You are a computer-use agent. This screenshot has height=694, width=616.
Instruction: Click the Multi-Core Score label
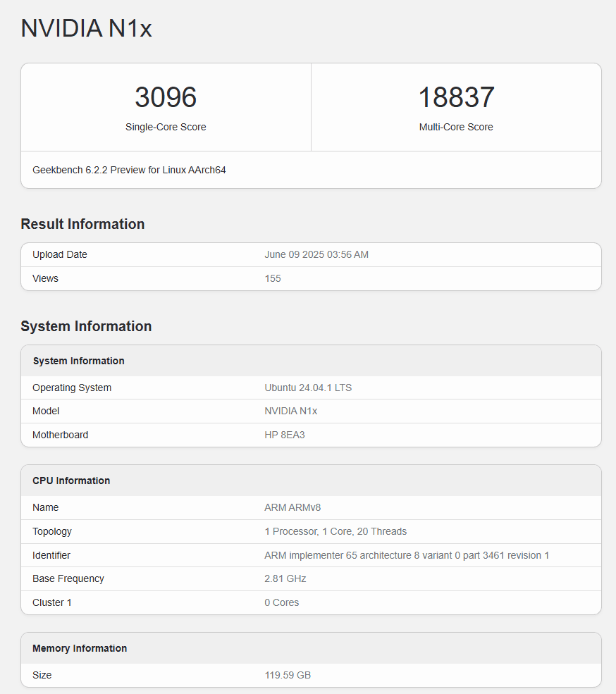[456, 127]
